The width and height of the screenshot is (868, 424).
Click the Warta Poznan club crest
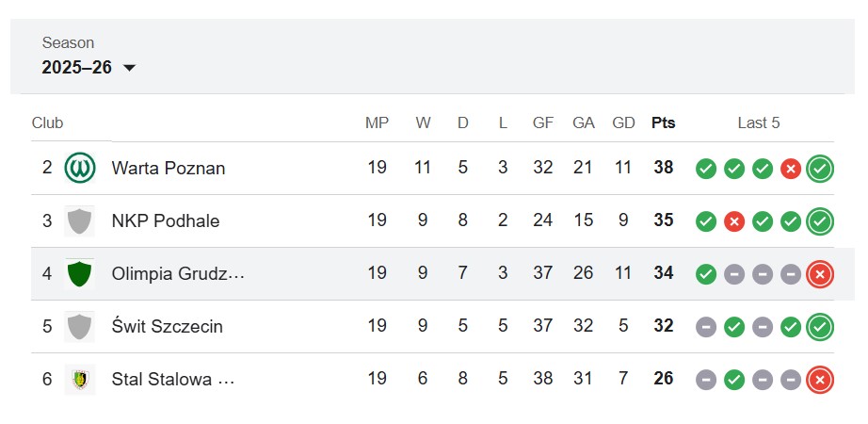coord(80,168)
